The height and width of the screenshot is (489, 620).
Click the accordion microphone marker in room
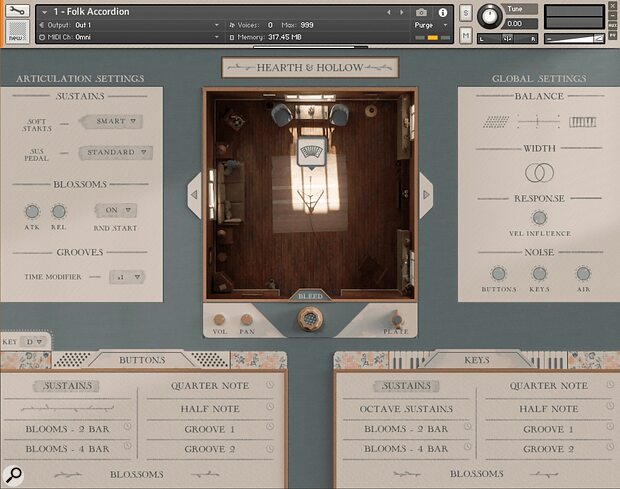[x=312, y=152]
